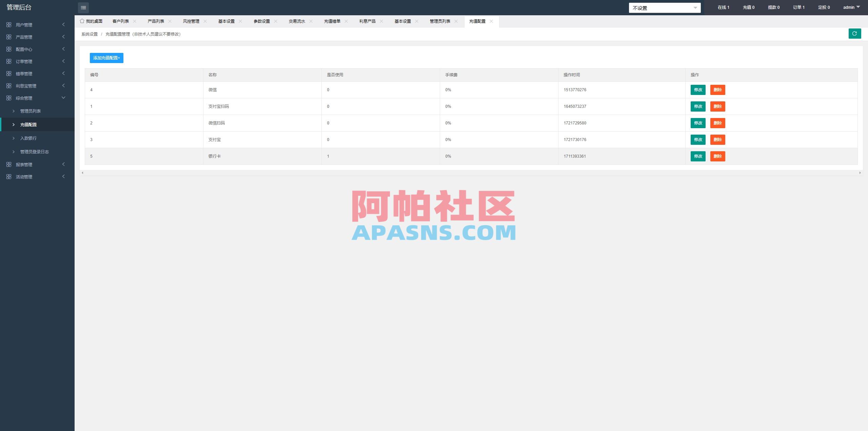Click 修改 button on the 银行卡 row
The image size is (868, 431).
pyautogui.click(x=698, y=156)
